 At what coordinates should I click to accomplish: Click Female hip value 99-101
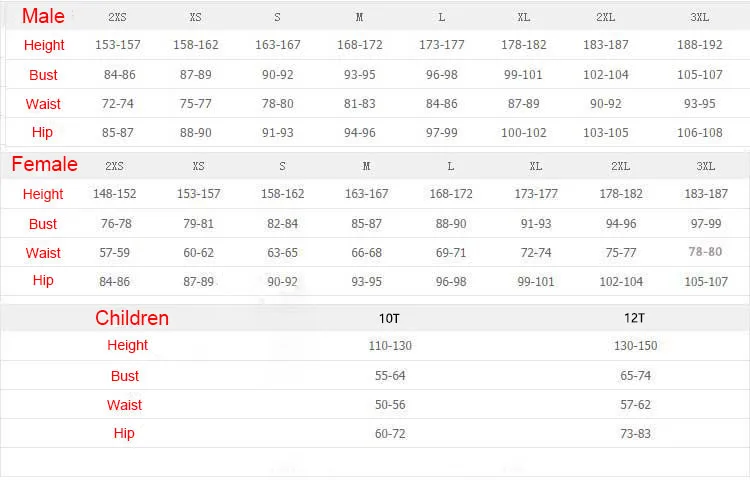pyautogui.click(x=536, y=282)
